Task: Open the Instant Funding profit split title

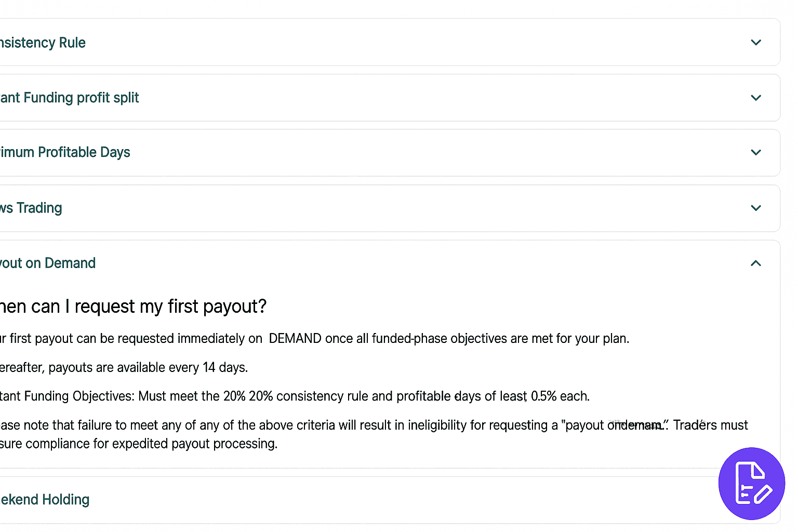Action: [70, 98]
